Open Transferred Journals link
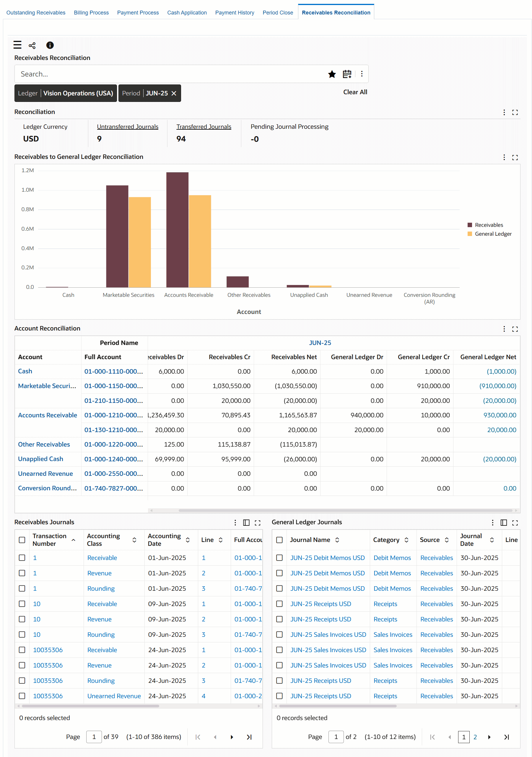This screenshot has height=757, width=532. 204,127
